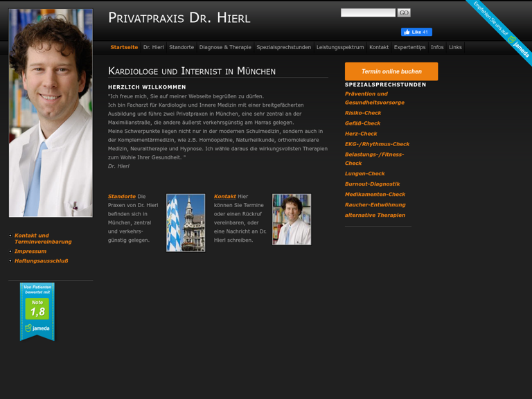The width and height of the screenshot is (532, 399).
Task: Open the Leistungsspektrum menu item
Action: coord(340,47)
